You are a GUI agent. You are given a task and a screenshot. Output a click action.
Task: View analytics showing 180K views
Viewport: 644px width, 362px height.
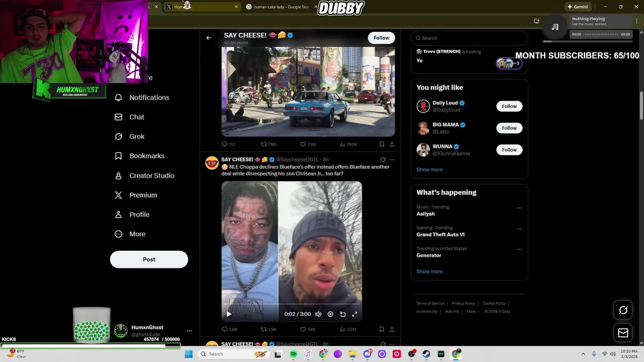pyautogui.click(x=348, y=144)
